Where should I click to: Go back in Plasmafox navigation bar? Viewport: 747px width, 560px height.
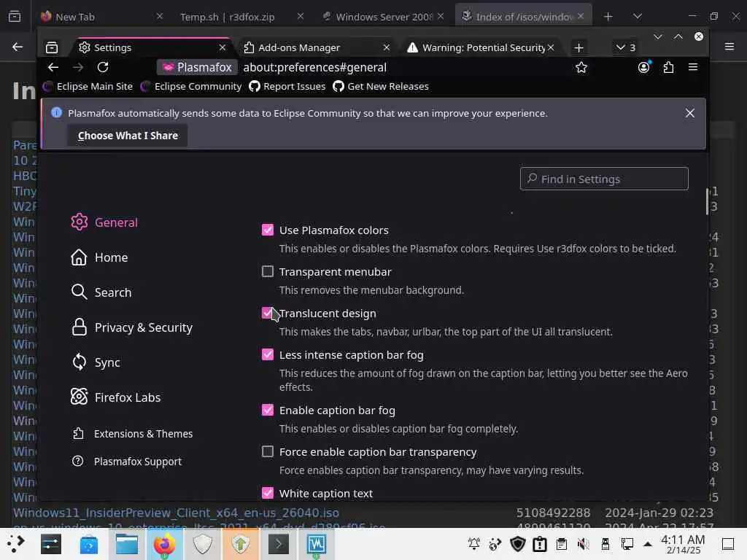pos(53,67)
